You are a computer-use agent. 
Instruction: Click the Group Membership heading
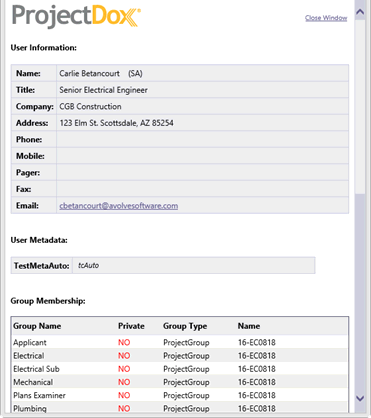48,301
